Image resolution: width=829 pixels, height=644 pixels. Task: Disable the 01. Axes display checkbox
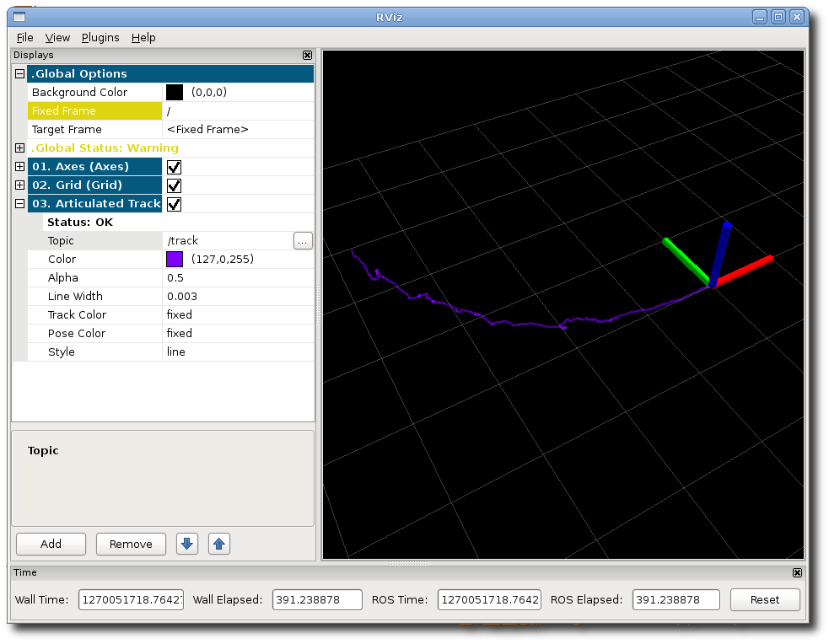point(175,167)
